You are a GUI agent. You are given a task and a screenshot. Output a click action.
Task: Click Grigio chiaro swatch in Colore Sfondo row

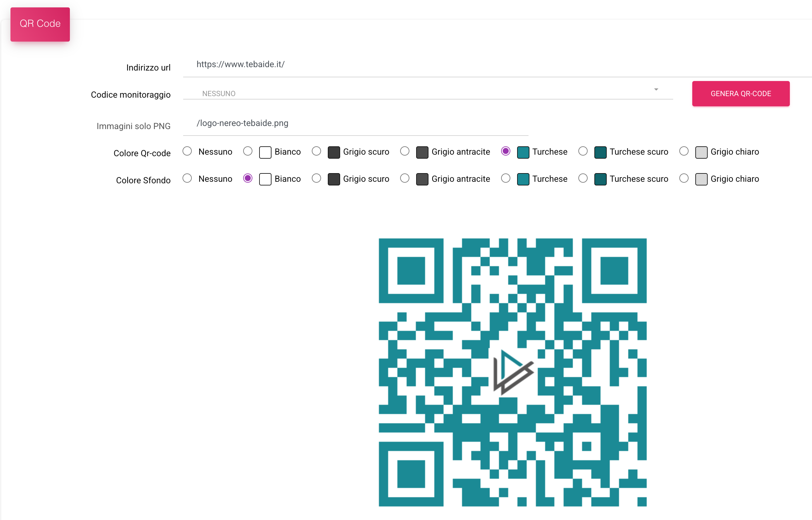(x=701, y=179)
